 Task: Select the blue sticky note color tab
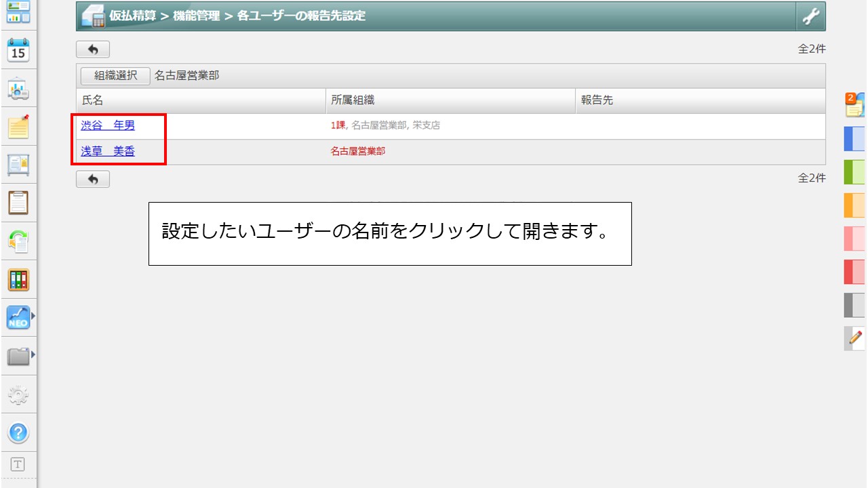(854, 138)
